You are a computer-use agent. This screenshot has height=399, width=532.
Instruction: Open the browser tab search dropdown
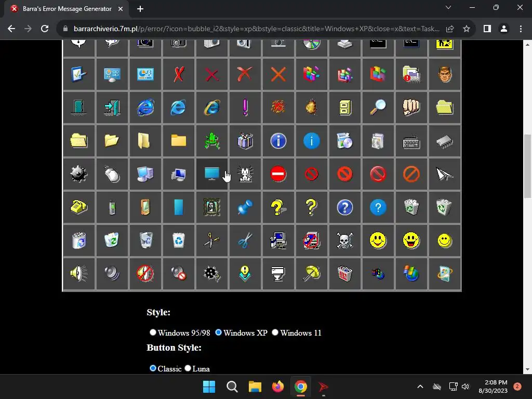[x=448, y=7]
